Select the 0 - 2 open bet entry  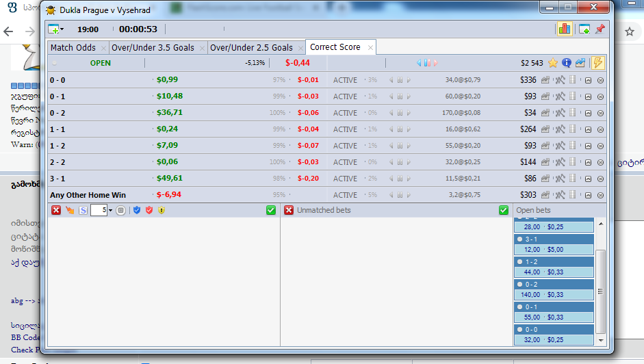coord(554,289)
